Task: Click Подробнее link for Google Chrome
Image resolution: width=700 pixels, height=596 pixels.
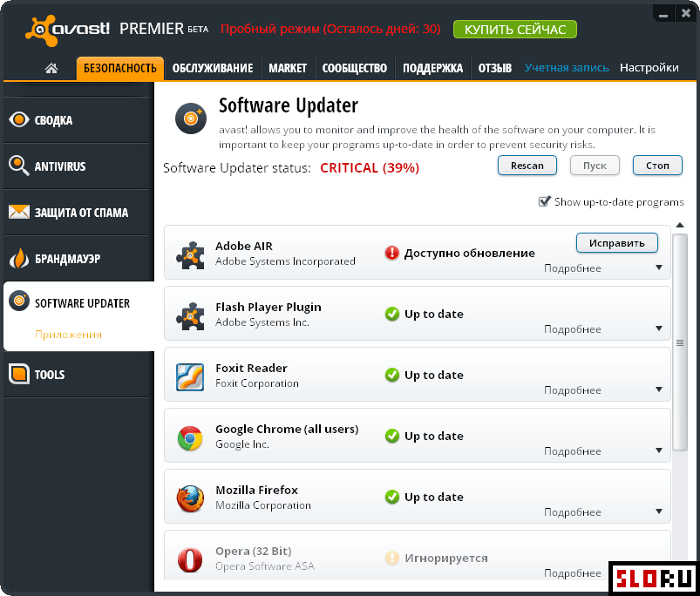Action: (573, 451)
